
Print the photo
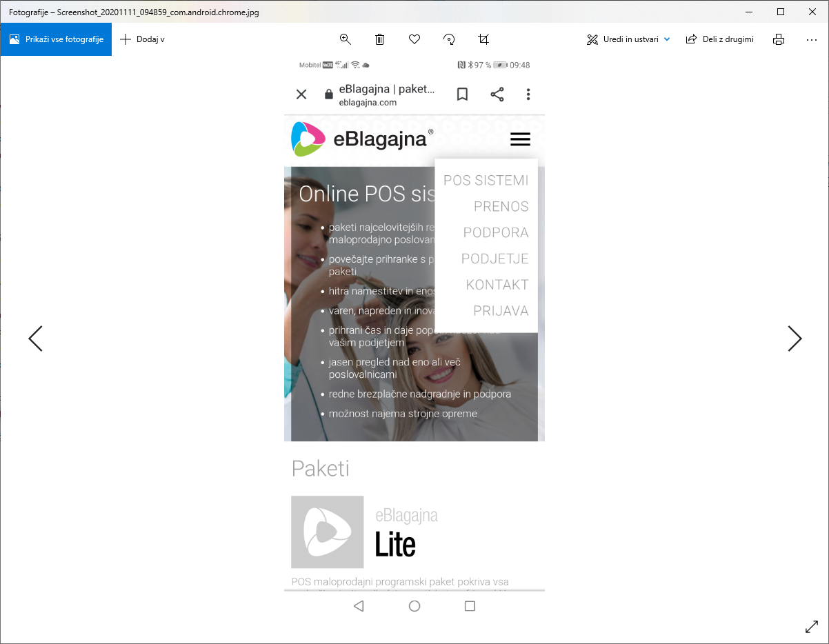tap(779, 39)
